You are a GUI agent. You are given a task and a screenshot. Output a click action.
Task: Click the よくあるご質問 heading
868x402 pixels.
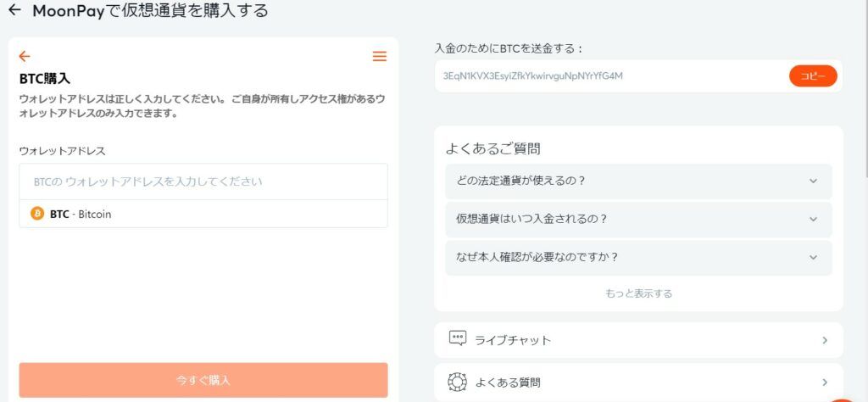(493, 148)
